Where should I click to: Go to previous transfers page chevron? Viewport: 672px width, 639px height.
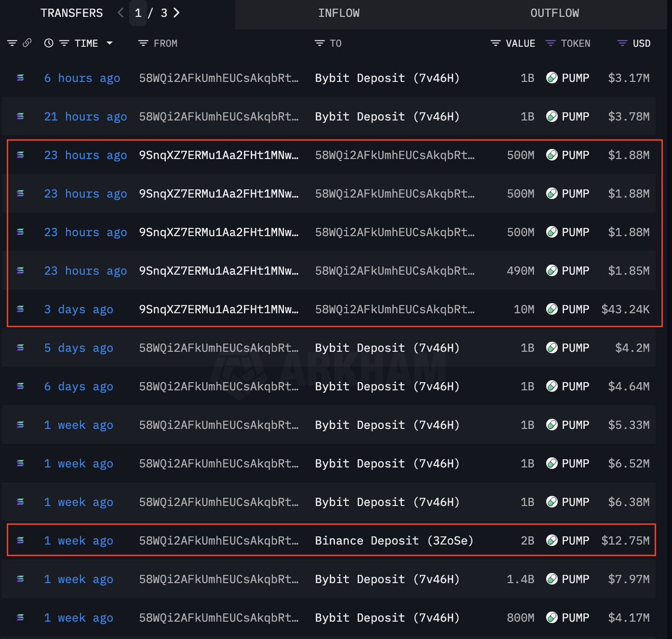[120, 13]
